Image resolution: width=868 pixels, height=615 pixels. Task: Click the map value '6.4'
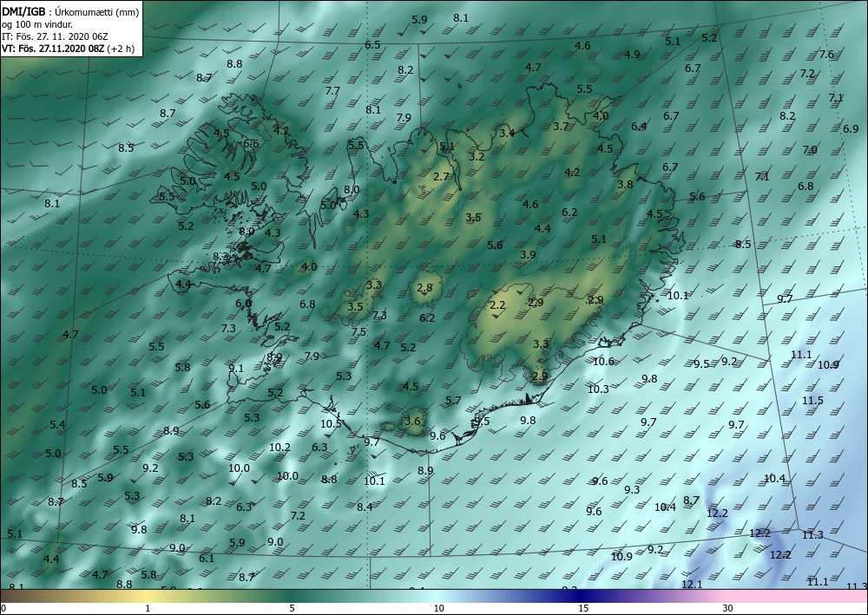coord(639,126)
